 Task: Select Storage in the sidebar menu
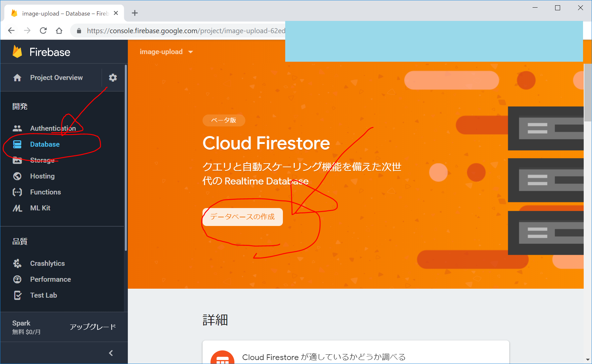coord(42,160)
